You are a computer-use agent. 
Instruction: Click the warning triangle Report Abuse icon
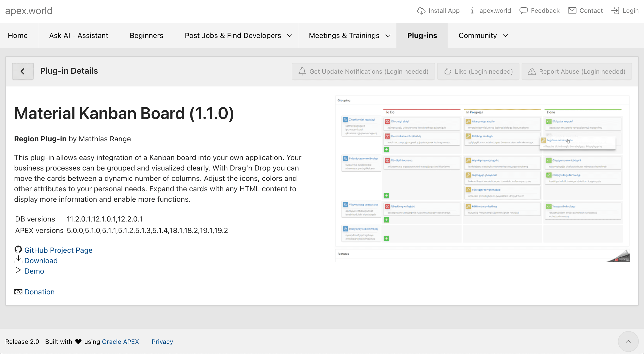(x=532, y=71)
